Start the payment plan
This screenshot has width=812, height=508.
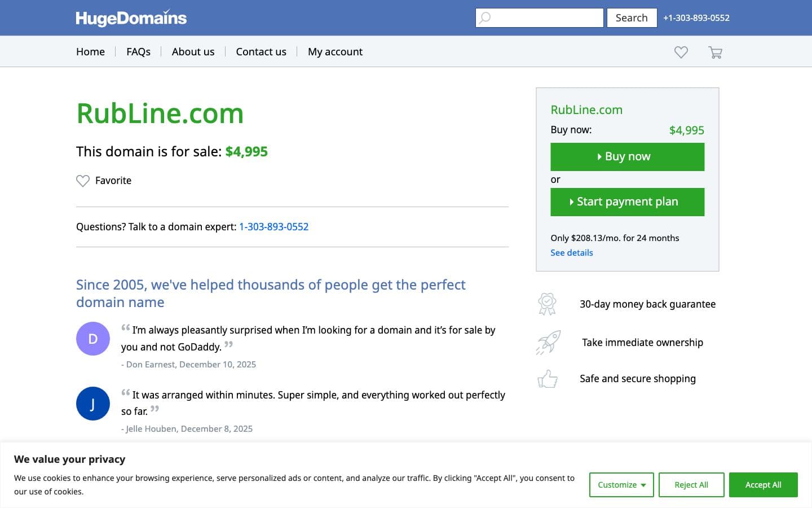(627, 202)
